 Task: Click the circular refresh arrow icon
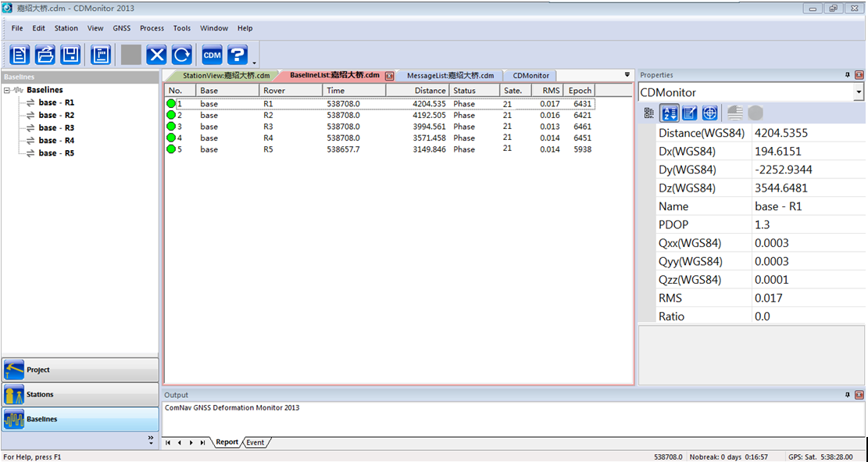click(182, 55)
